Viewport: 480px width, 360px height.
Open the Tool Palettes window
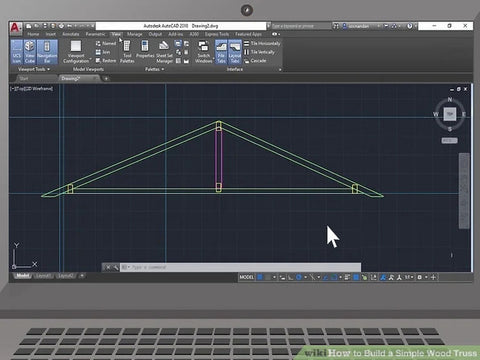(127, 52)
